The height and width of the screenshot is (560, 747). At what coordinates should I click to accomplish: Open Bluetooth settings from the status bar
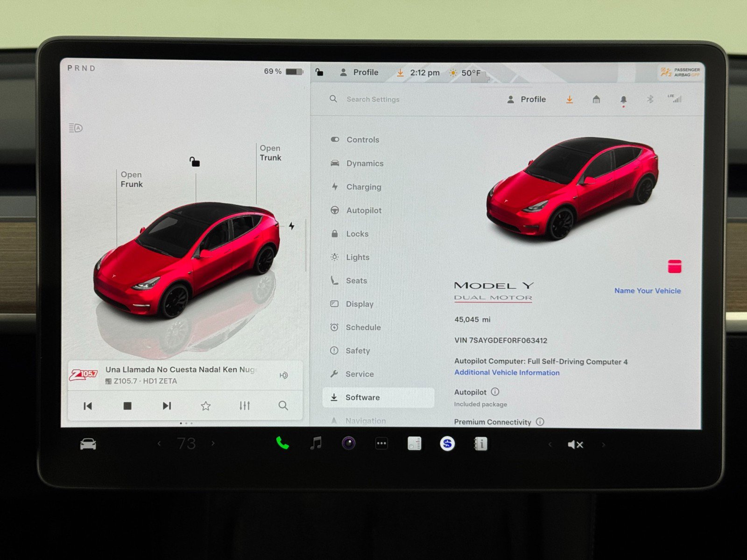(x=650, y=99)
